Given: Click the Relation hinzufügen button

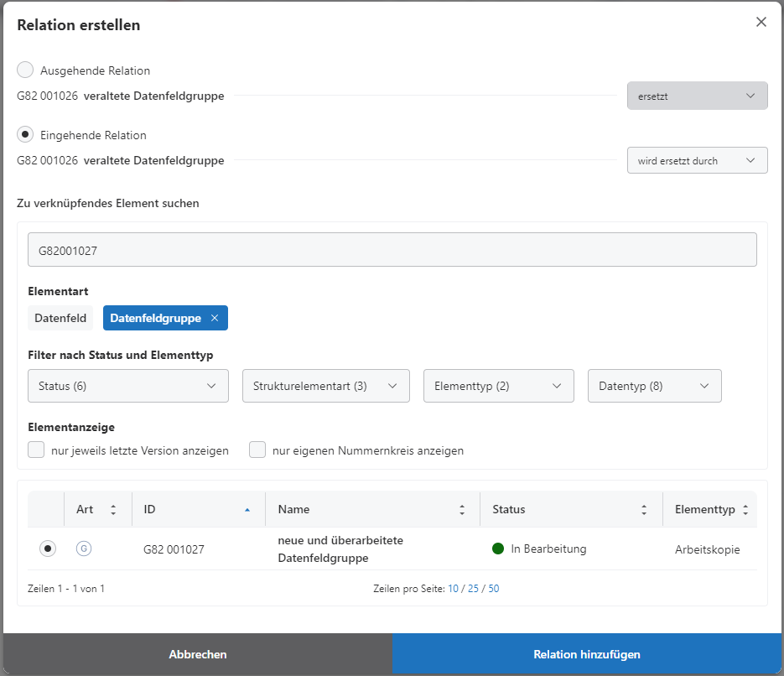Looking at the screenshot, I should point(587,654).
